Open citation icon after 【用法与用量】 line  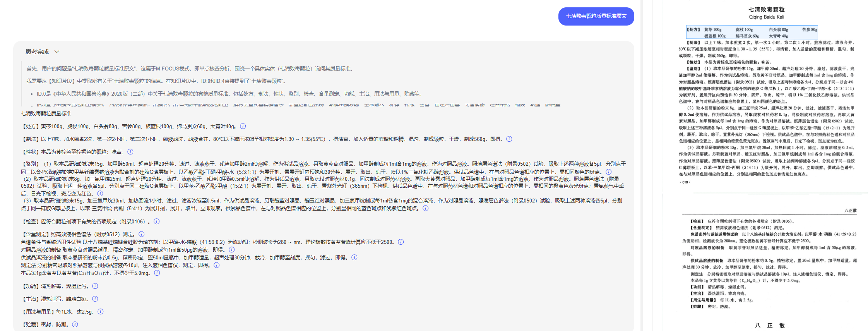pyautogui.click(x=101, y=312)
